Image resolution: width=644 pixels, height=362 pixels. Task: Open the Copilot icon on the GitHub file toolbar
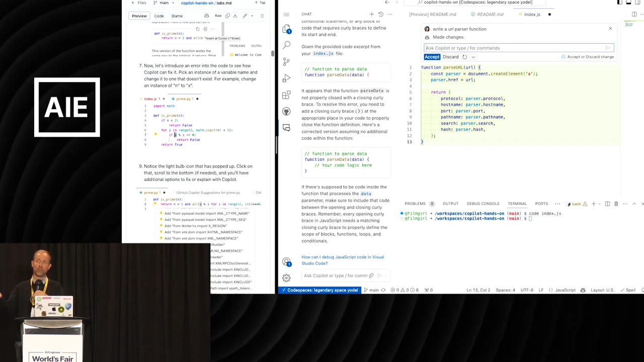pos(206,16)
